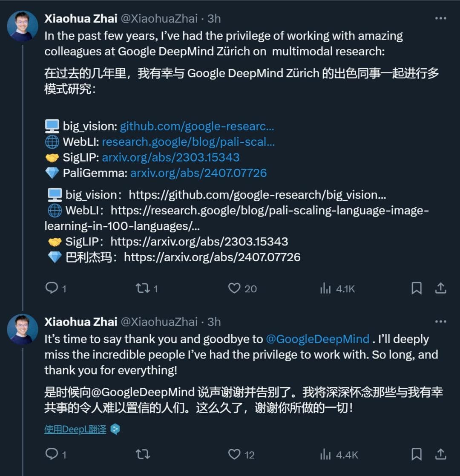This screenshot has height=476, width=460.
Task: Open more options for the first tweet
Action: [440, 18]
